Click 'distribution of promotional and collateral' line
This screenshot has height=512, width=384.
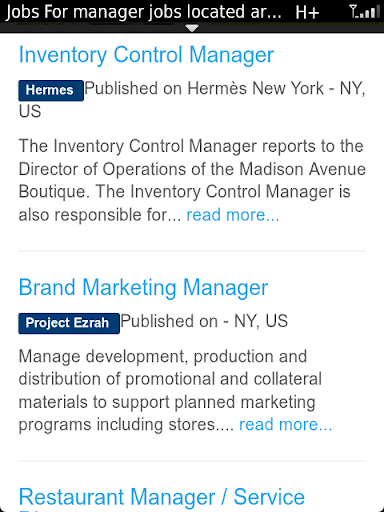170,379
